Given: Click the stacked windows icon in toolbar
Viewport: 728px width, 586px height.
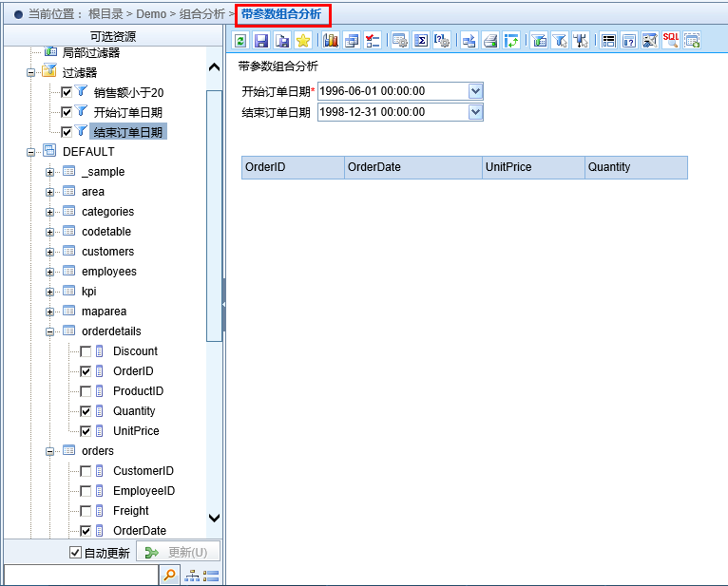Looking at the screenshot, I should pos(352,41).
